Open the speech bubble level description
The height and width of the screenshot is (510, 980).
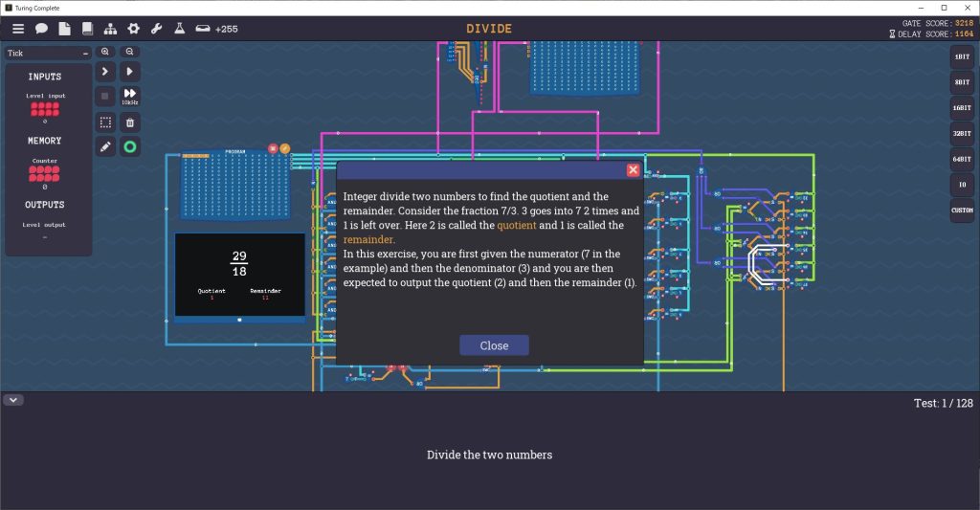[42, 29]
